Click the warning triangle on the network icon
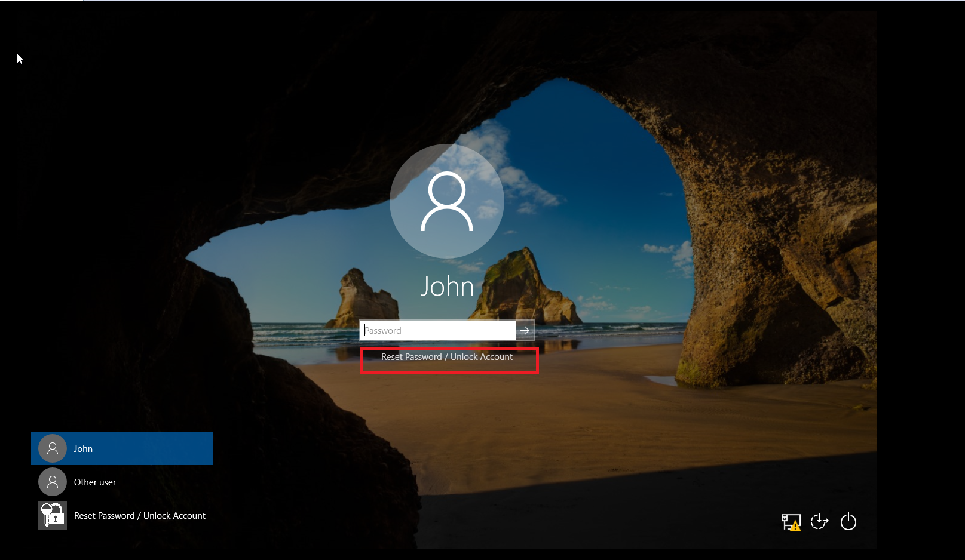 [796, 526]
